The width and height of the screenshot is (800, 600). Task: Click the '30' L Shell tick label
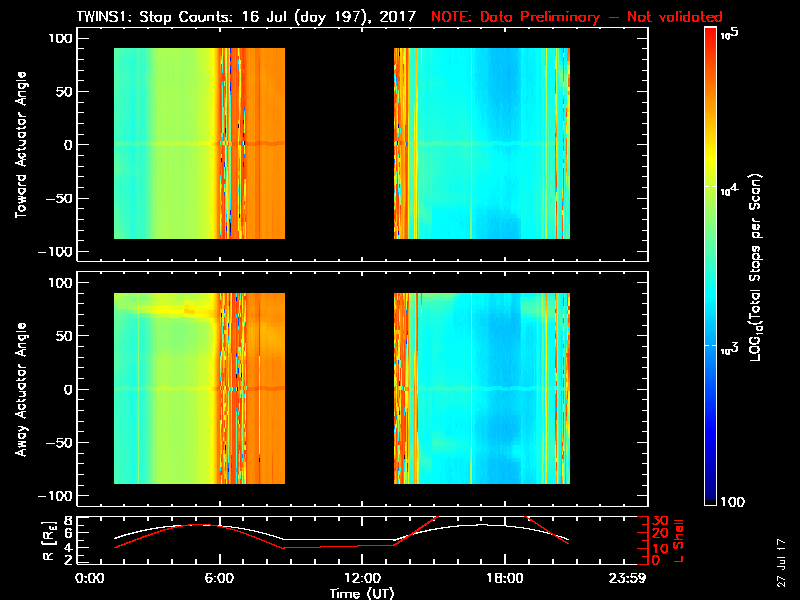click(660, 521)
